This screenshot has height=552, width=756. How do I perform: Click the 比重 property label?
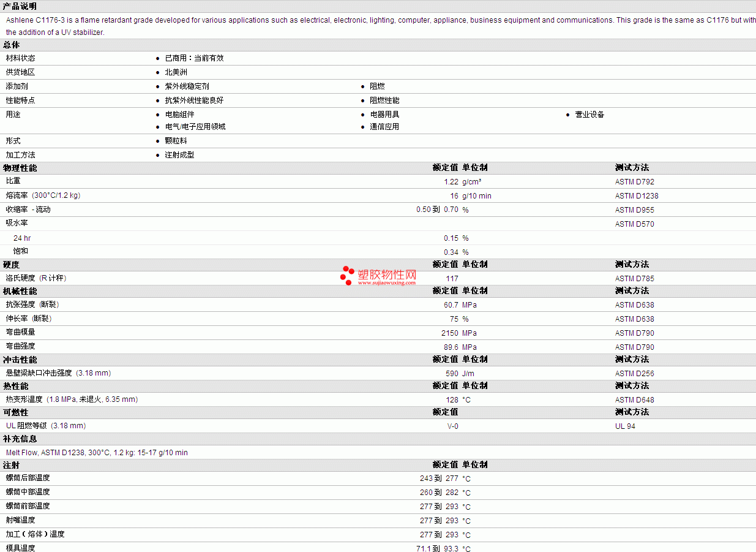13,181
